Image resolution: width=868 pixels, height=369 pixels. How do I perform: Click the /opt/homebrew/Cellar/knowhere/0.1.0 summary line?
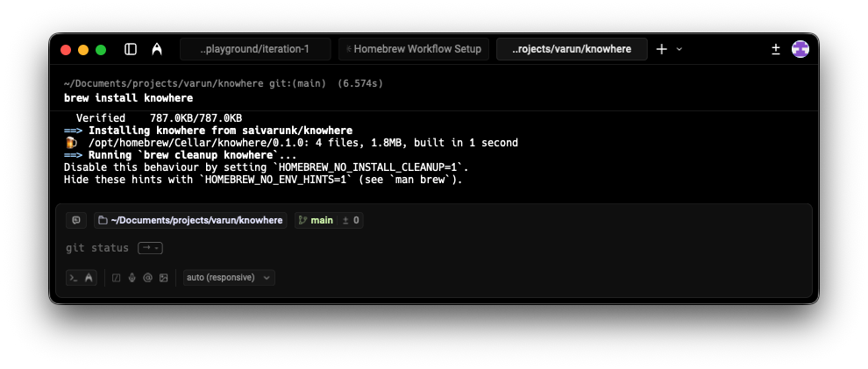point(291,143)
